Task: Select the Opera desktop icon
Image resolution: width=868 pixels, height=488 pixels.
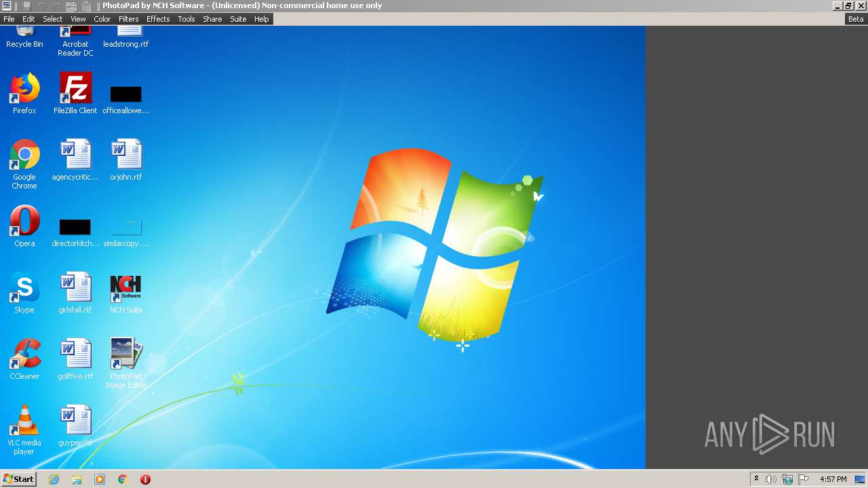Action: (24, 226)
